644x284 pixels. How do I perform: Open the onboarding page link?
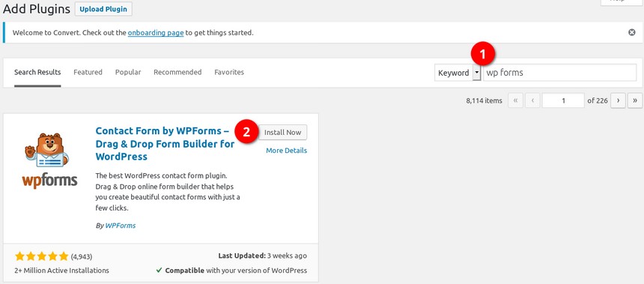156,32
